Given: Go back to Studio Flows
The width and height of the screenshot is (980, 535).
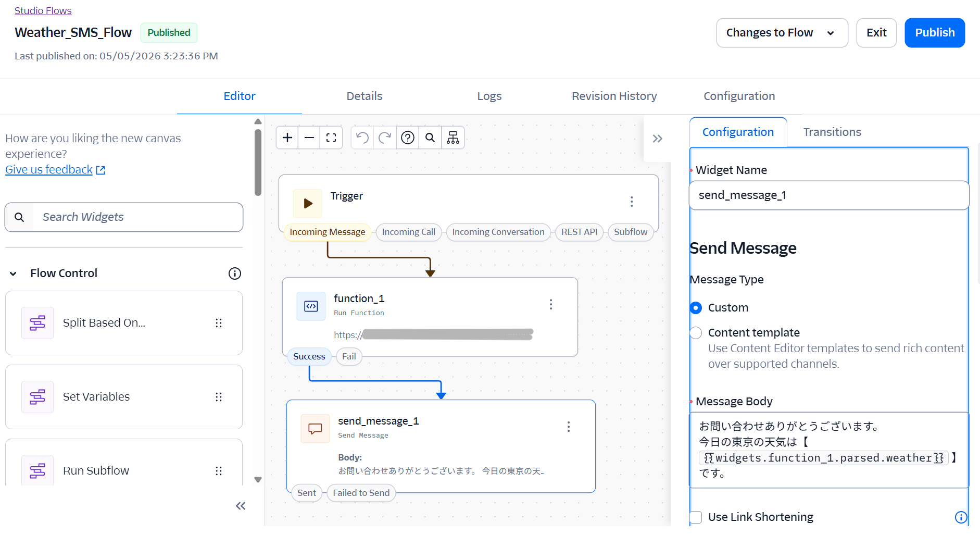Looking at the screenshot, I should click(x=43, y=10).
